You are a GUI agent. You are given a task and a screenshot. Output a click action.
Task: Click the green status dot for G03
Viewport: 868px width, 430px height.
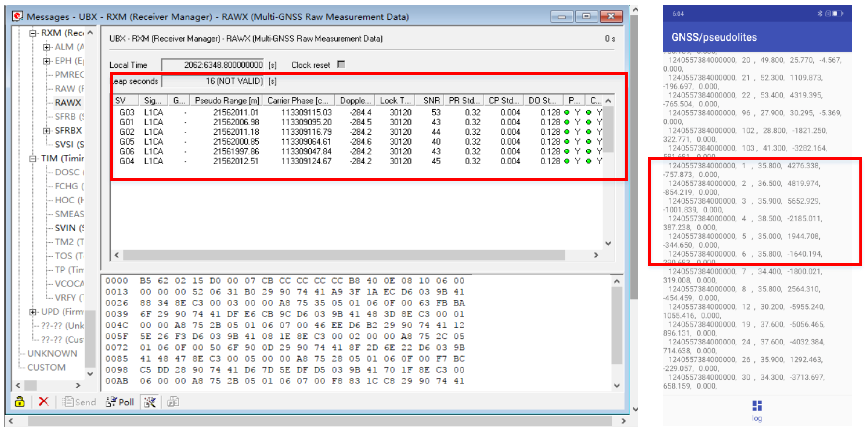pos(567,112)
